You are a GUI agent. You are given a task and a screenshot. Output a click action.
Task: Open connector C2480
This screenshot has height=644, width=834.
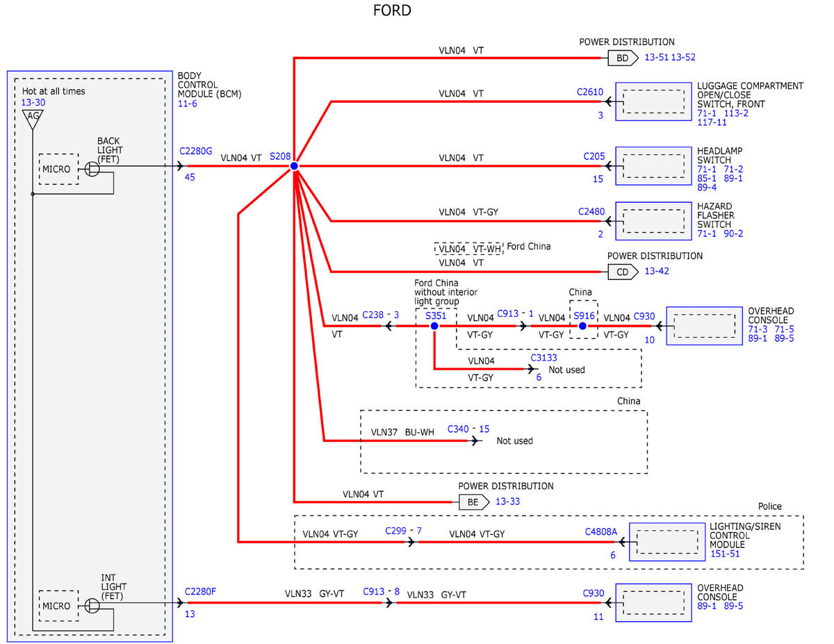(591, 211)
